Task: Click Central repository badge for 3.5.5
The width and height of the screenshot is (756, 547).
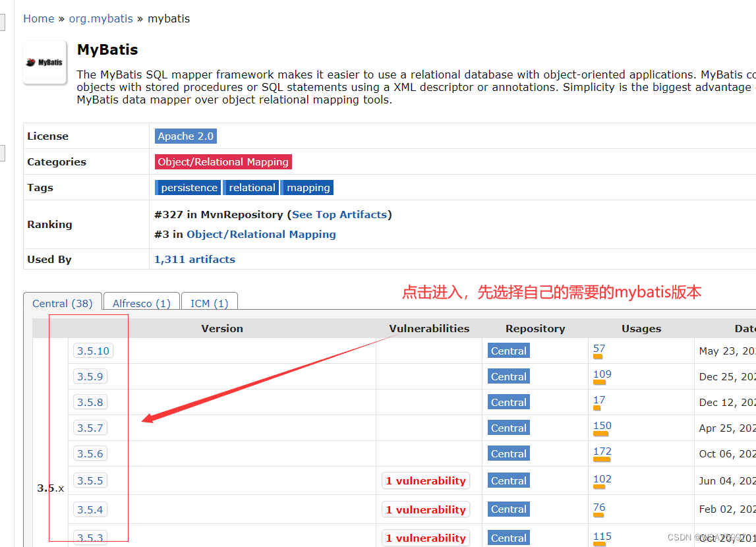Action: pyautogui.click(x=509, y=480)
